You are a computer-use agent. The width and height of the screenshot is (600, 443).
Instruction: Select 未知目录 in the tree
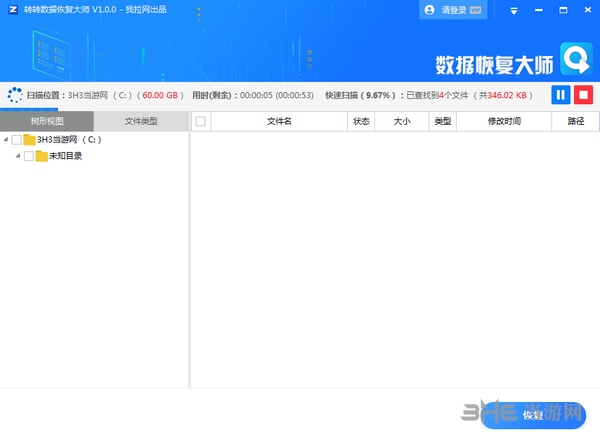(x=65, y=156)
